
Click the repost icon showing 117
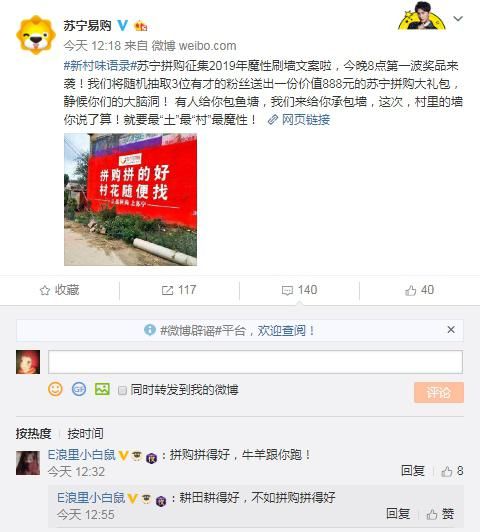pos(168,290)
